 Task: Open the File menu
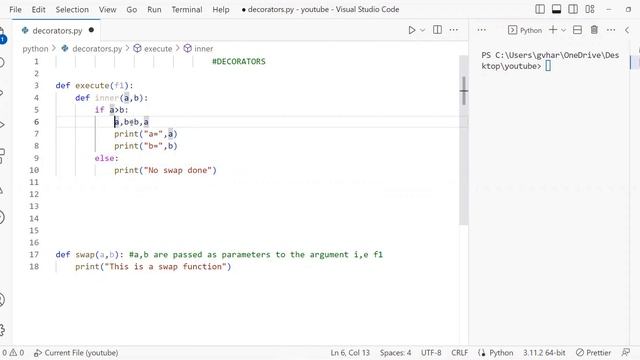15,9
